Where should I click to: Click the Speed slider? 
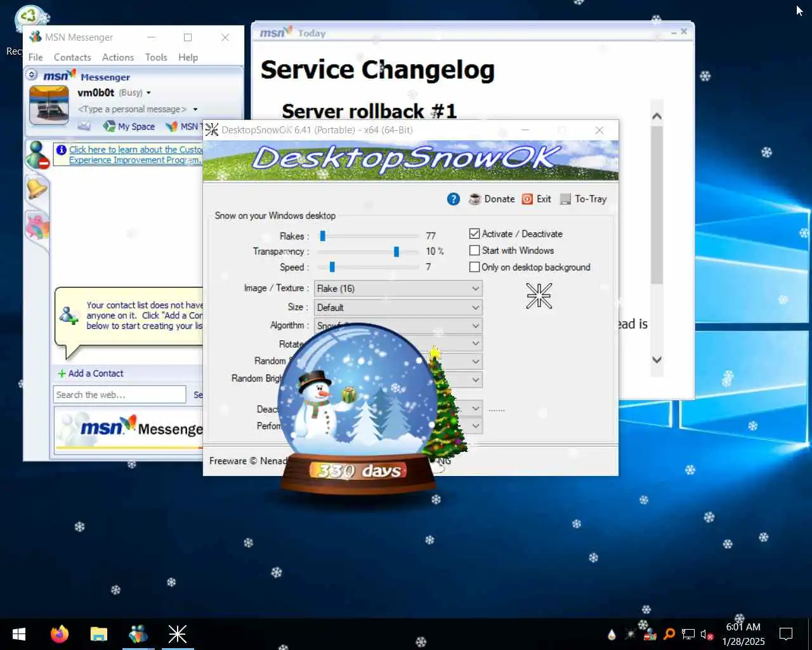click(368, 267)
